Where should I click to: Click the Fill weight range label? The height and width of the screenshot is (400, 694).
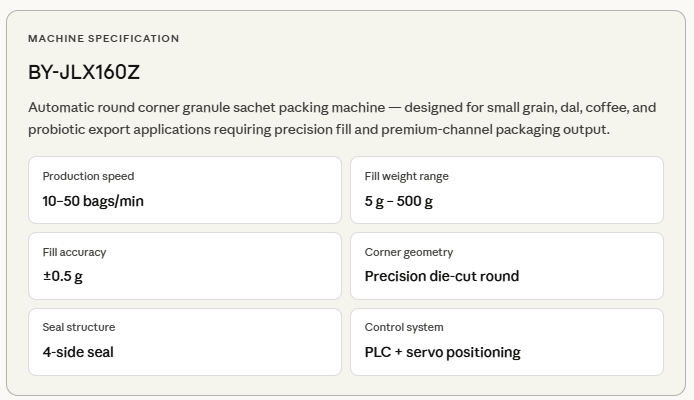pos(406,176)
